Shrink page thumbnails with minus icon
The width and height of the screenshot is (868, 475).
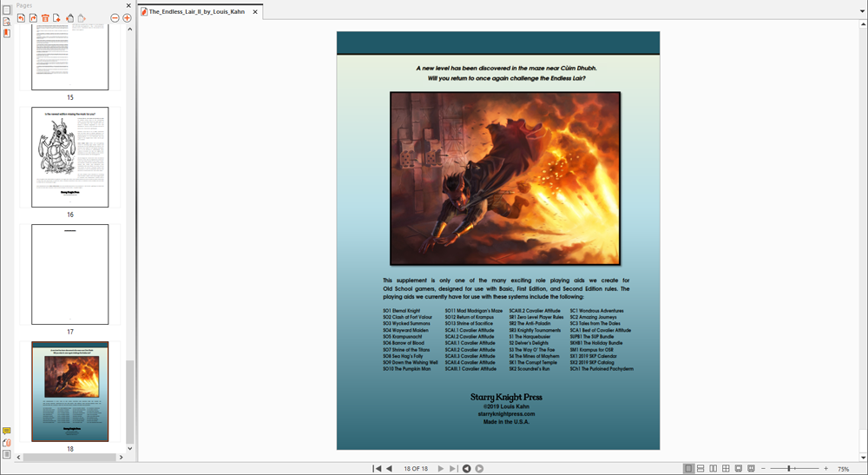(115, 18)
